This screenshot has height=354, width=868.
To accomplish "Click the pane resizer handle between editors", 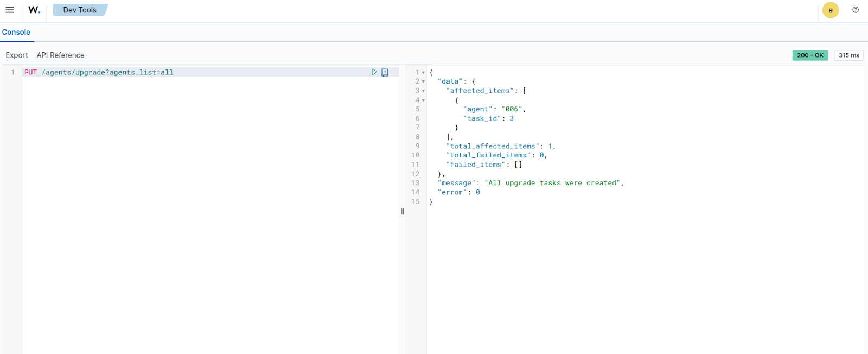I will coord(403,211).
